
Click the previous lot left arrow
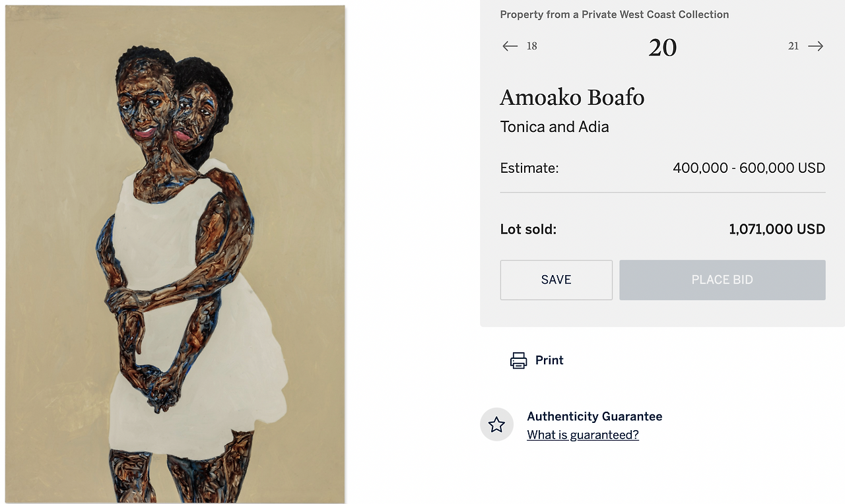(x=510, y=46)
